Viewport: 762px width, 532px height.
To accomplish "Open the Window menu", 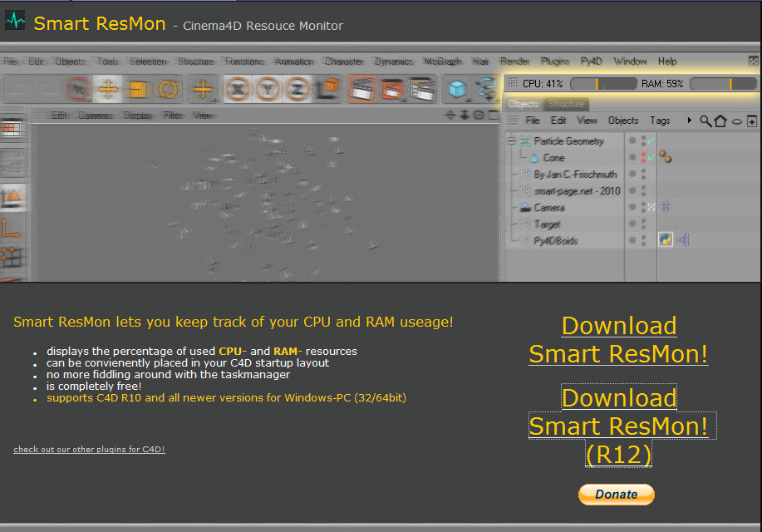I will 630,62.
